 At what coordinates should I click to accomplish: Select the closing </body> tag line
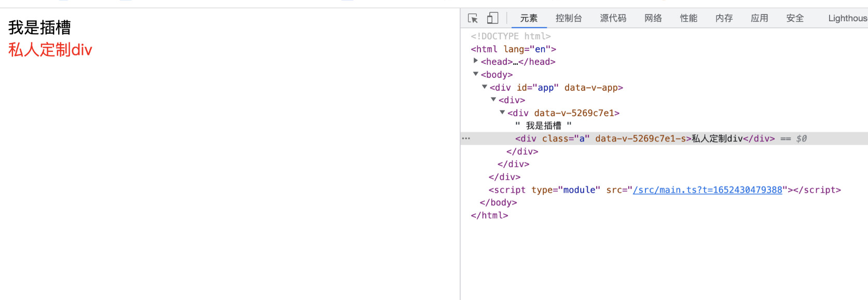coord(498,203)
